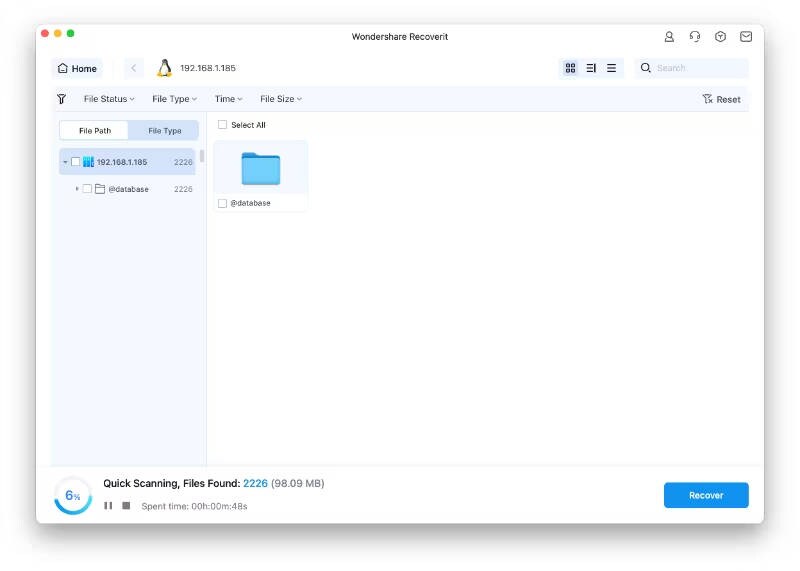Go back with the left arrow
This screenshot has width=800, height=571.
pos(134,68)
